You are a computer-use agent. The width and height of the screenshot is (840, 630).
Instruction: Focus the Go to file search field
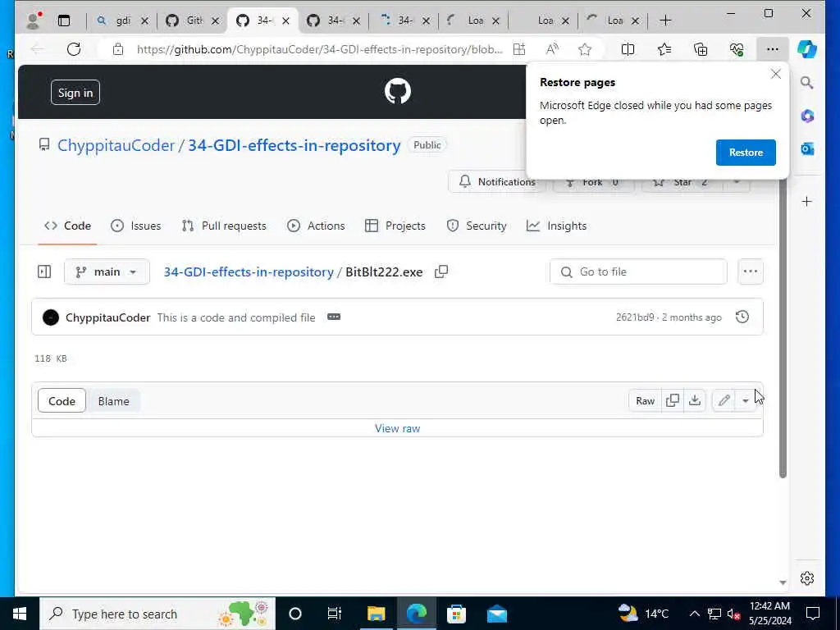tap(638, 272)
